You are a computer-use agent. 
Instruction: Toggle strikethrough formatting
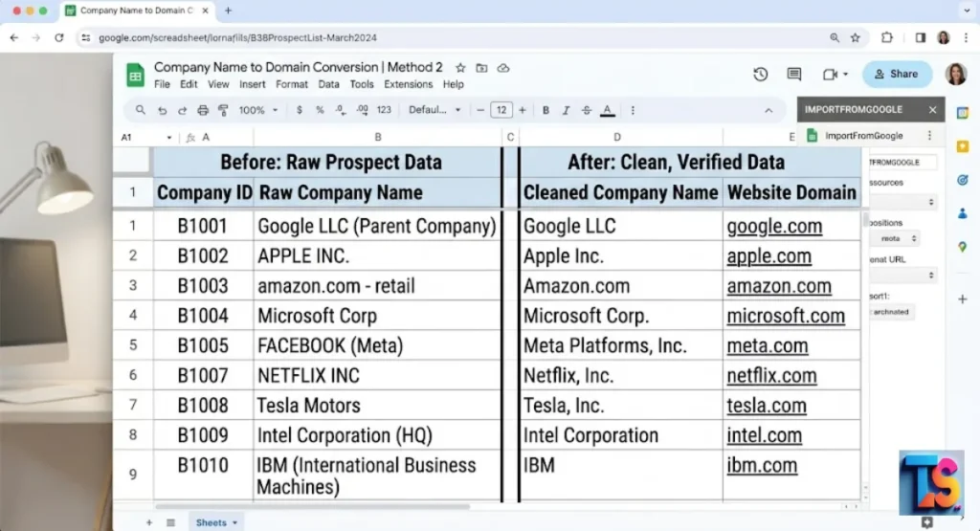[x=587, y=110]
